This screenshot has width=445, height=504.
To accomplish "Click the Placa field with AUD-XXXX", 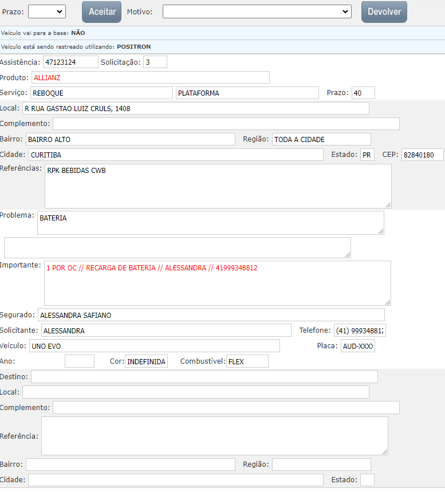I will click(x=357, y=346).
